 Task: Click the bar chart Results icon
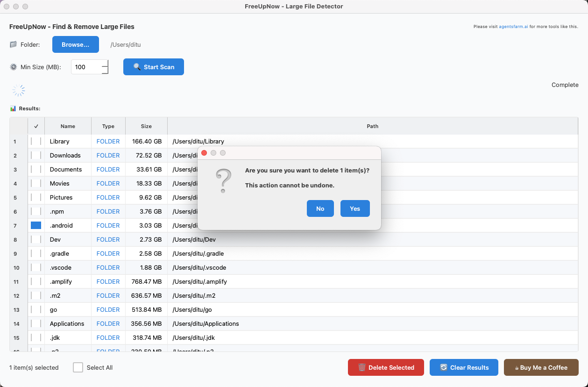pos(13,108)
